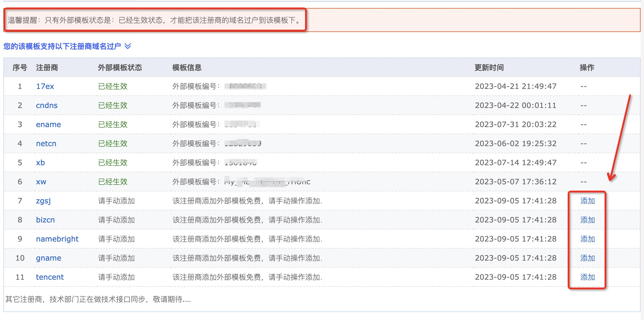Click the 其它注册商 footer note
The height and width of the screenshot is (320, 644).
(x=98, y=299)
